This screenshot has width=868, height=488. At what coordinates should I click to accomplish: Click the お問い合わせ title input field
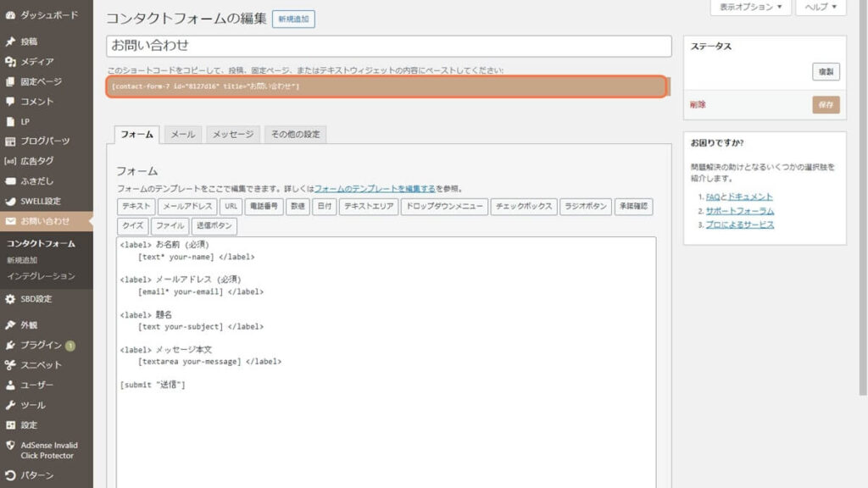[x=388, y=46]
